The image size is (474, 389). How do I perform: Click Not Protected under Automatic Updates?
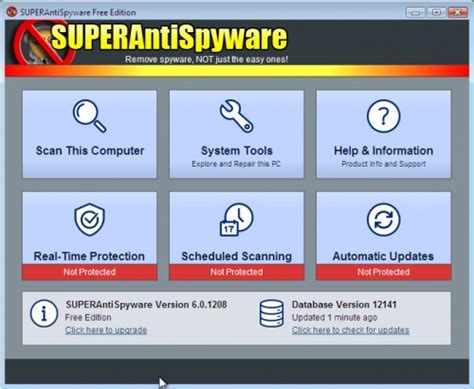384,272
